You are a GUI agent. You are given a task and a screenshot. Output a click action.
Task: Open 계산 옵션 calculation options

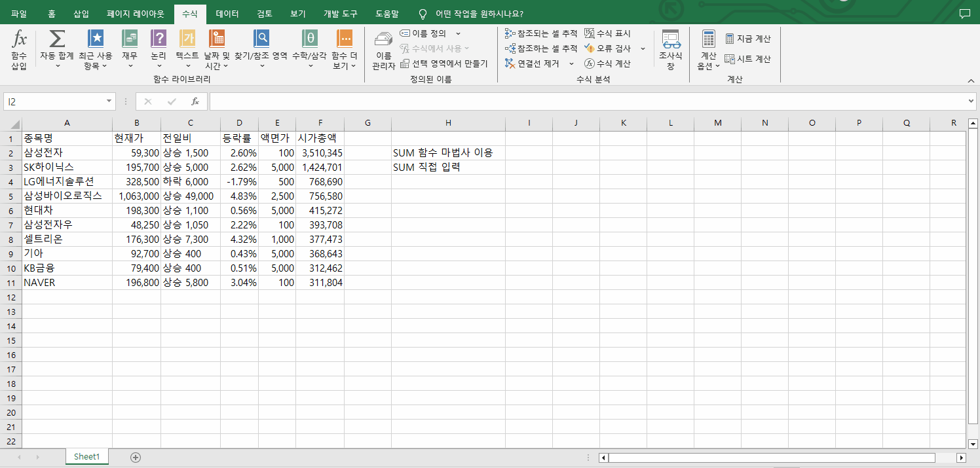pos(708,50)
